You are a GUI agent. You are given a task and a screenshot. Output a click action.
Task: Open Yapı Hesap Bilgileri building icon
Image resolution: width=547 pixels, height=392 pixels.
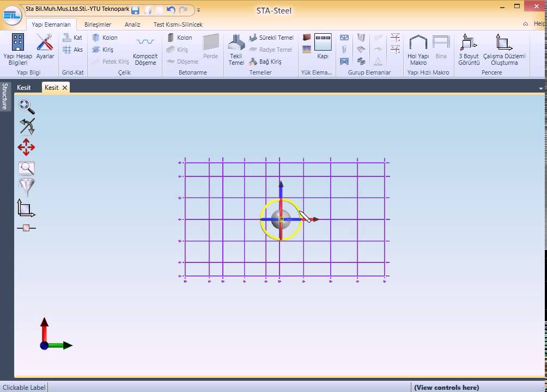click(18, 49)
